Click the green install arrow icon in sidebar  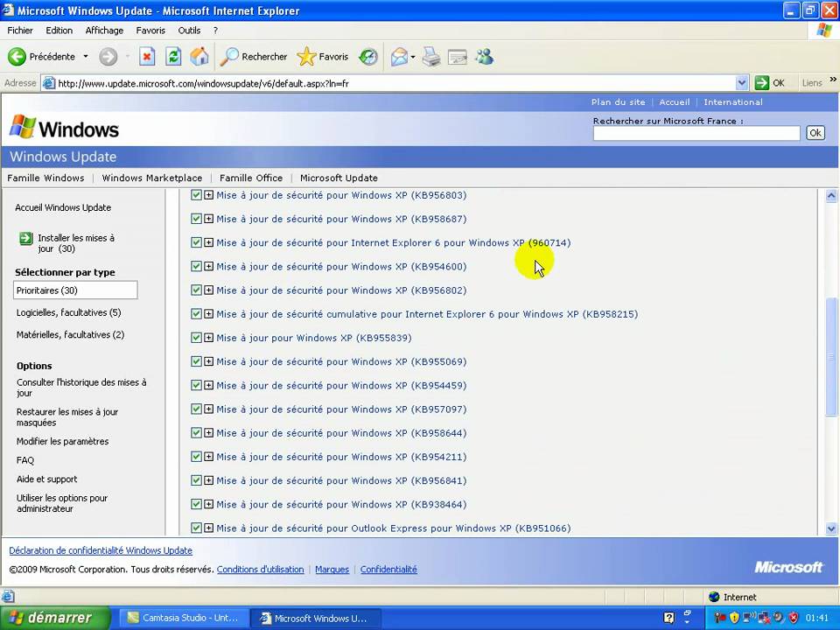point(25,238)
